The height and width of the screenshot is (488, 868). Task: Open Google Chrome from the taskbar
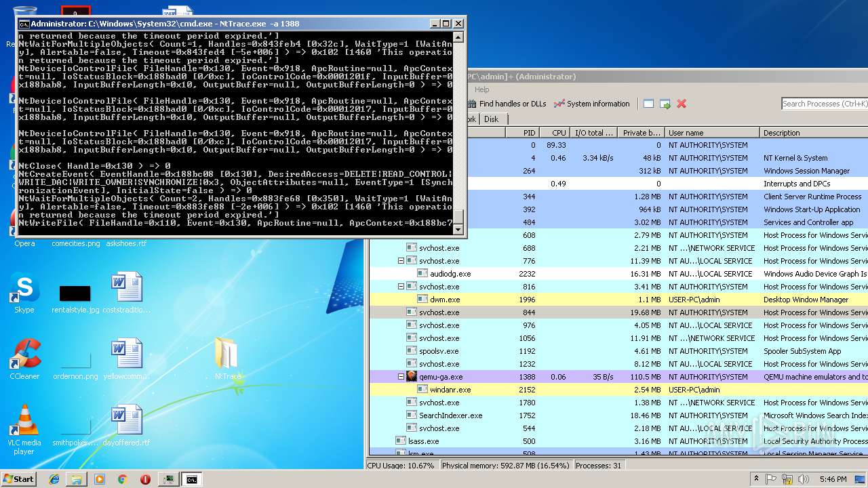122,479
